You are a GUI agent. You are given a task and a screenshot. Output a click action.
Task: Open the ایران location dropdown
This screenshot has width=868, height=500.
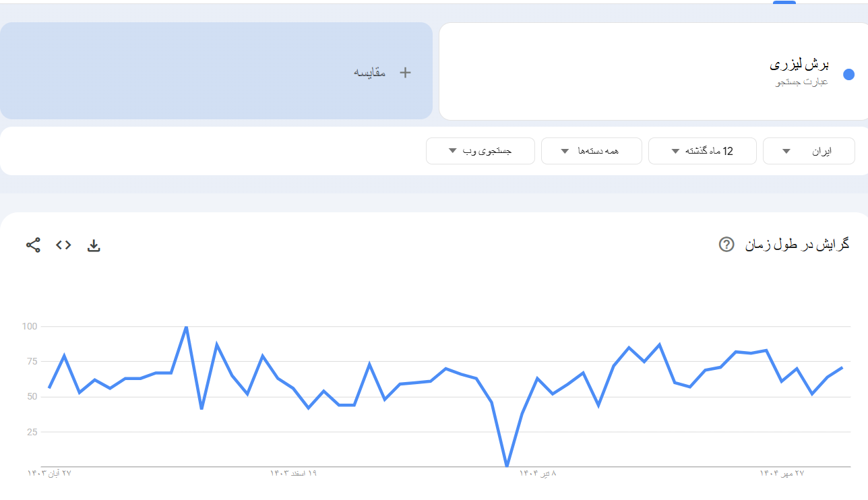pyautogui.click(x=809, y=151)
